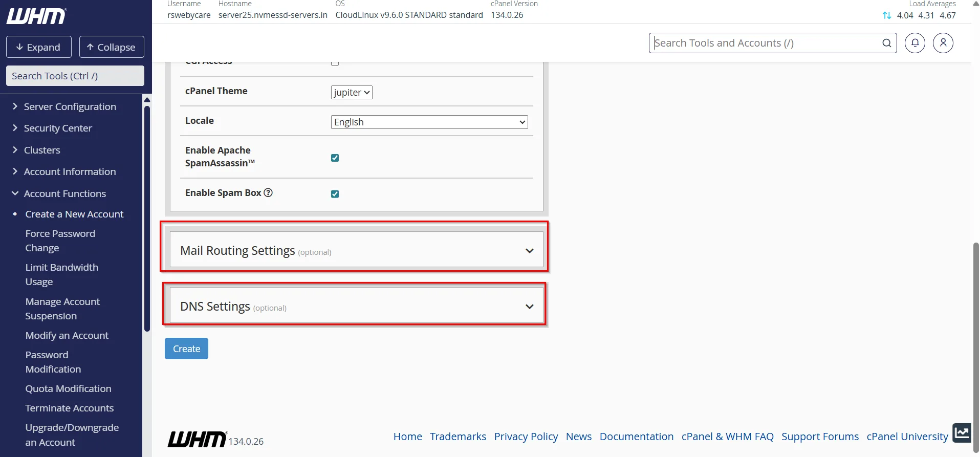Toggle Enable Spam Box checkbox
This screenshot has height=457, width=980.
tap(335, 194)
